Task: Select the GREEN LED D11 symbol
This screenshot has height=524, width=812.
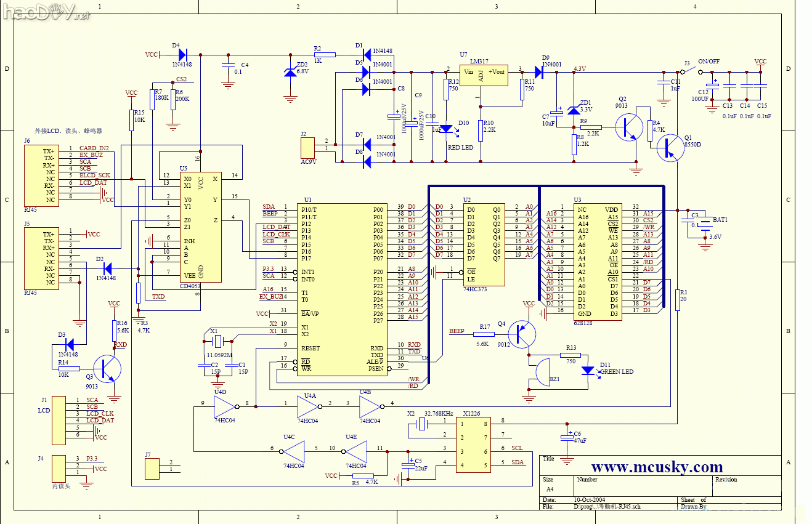Action: click(x=588, y=371)
